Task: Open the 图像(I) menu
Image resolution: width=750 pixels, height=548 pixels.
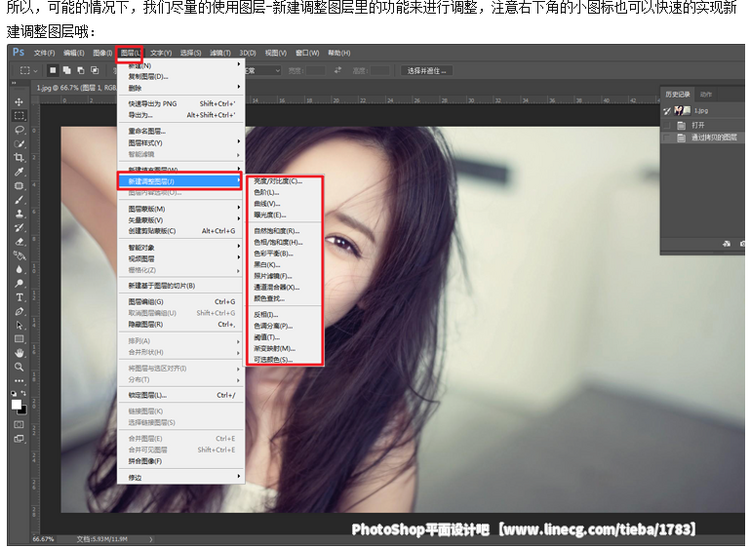Action: [x=102, y=53]
